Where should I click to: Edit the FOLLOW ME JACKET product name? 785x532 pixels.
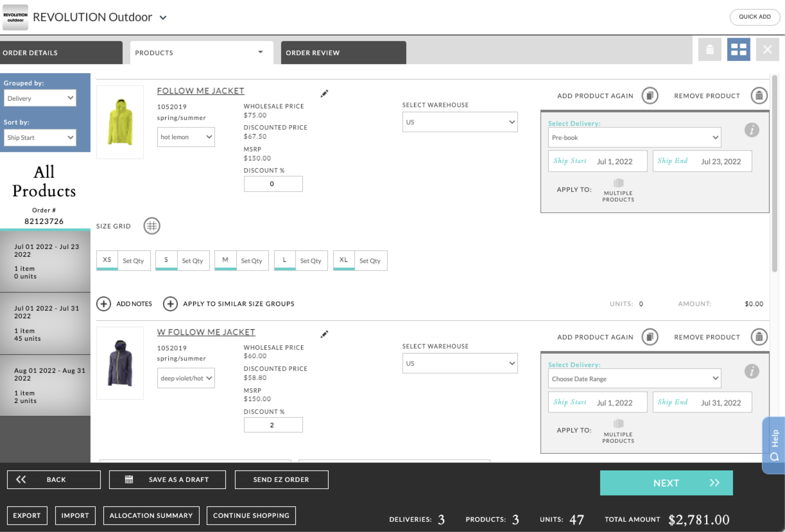[324, 94]
